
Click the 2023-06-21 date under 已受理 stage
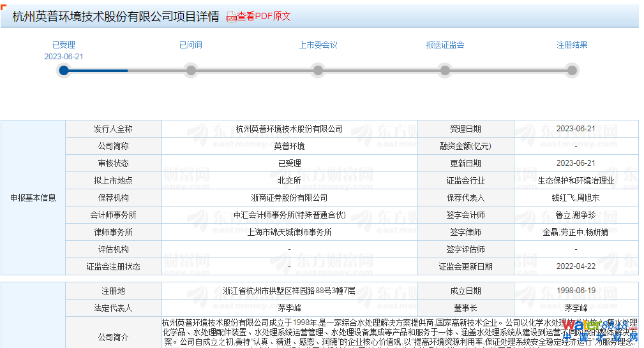pyautogui.click(x=63, y=56)
